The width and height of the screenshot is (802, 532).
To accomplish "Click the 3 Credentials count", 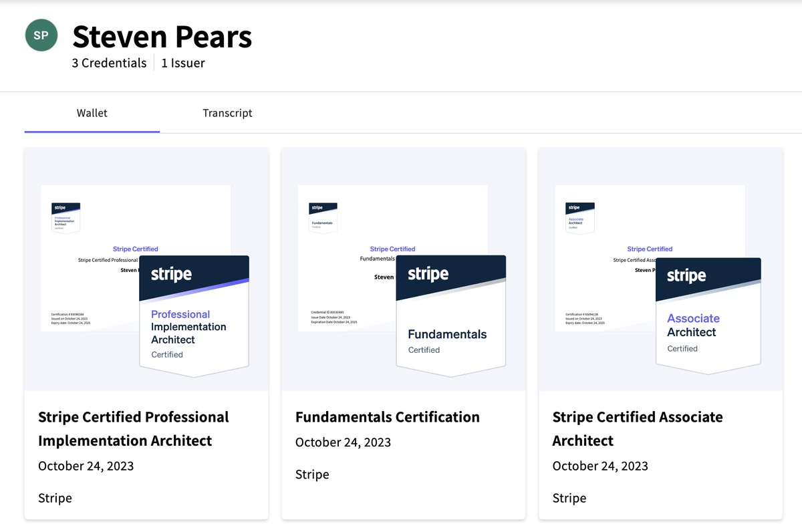I will click(x=109, y=63).
